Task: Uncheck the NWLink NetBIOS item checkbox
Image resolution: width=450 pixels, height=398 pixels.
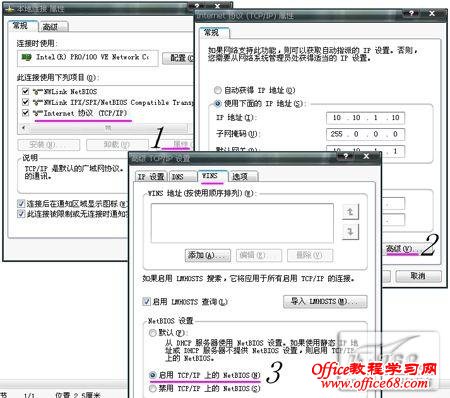Action: 25,91
